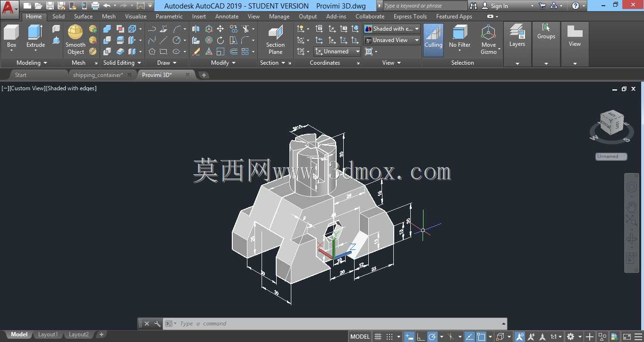644x342 pixels.
Task: Click the Section Plane tool
Action: coord(275,40)
